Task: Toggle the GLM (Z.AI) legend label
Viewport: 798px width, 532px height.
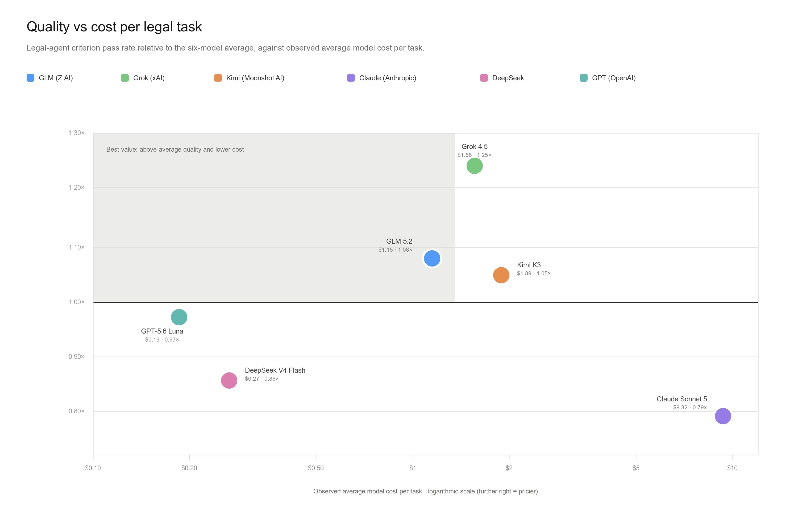Action: point(56,78)
